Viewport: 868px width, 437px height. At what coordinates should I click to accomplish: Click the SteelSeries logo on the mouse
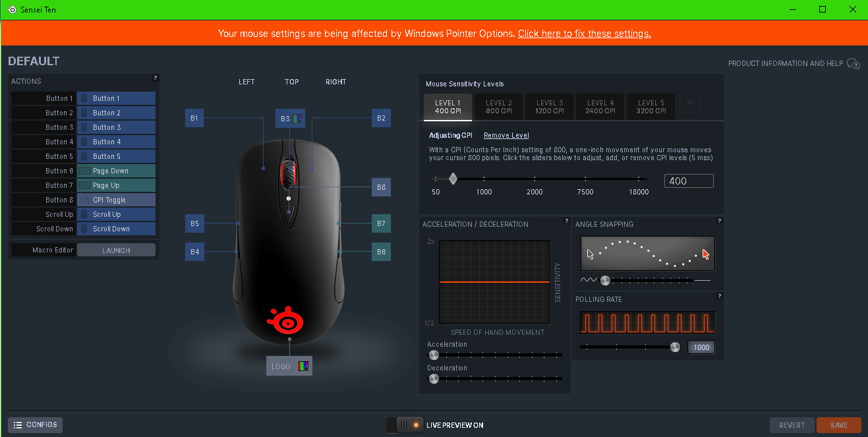(x=285, y=320)
